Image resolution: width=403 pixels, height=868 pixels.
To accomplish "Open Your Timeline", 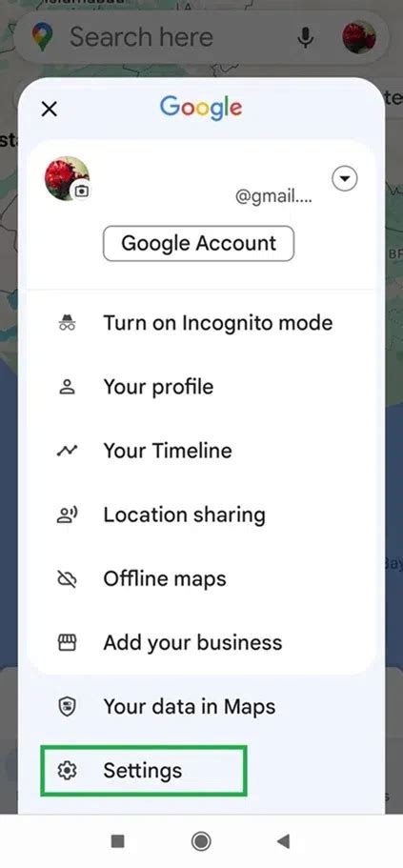I will tap(202, 451).
